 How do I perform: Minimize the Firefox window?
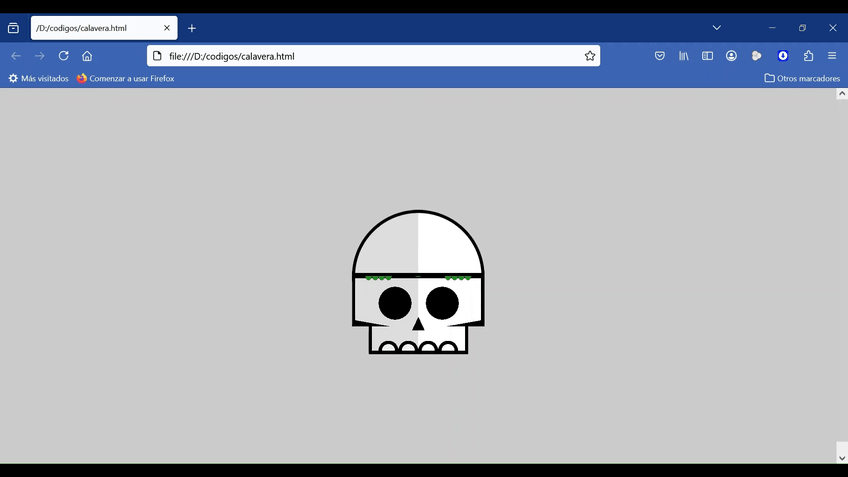(772, 28)
